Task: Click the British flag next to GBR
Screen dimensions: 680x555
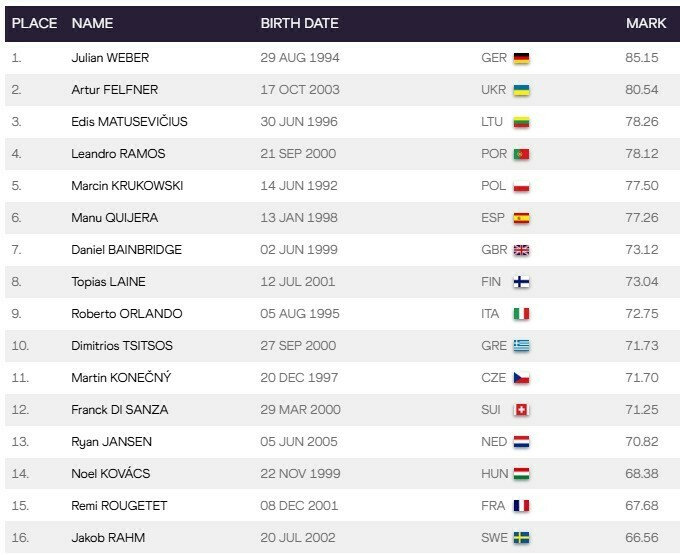Action: tap(521, 250)
